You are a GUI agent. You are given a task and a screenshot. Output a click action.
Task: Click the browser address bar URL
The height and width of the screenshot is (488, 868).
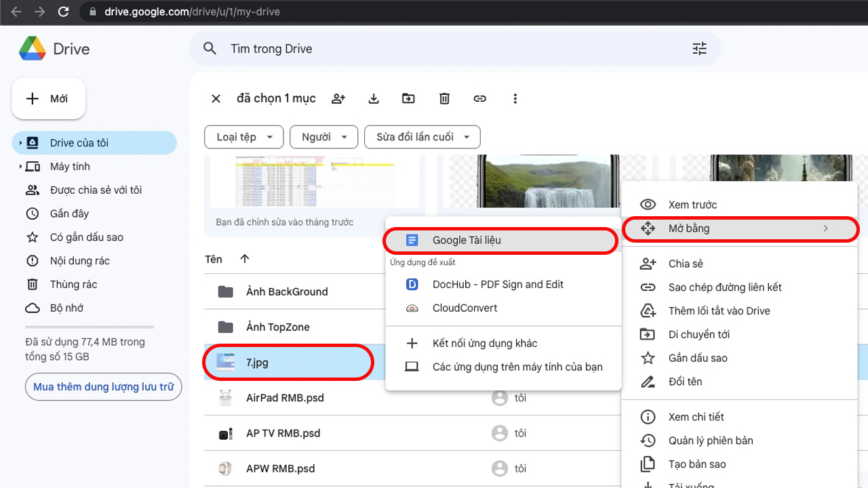click(x=192, y=12)
